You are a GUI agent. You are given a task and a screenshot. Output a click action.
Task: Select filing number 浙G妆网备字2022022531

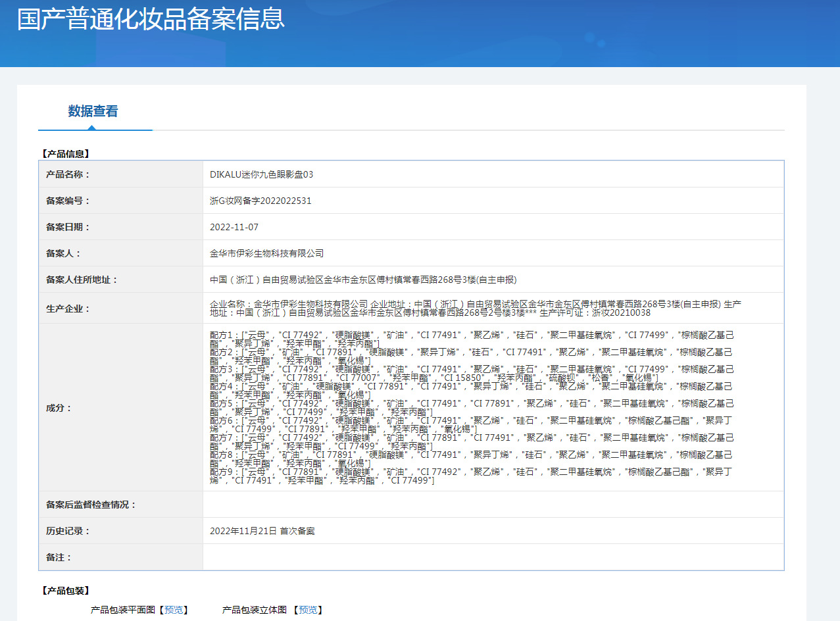pos(260,201)
